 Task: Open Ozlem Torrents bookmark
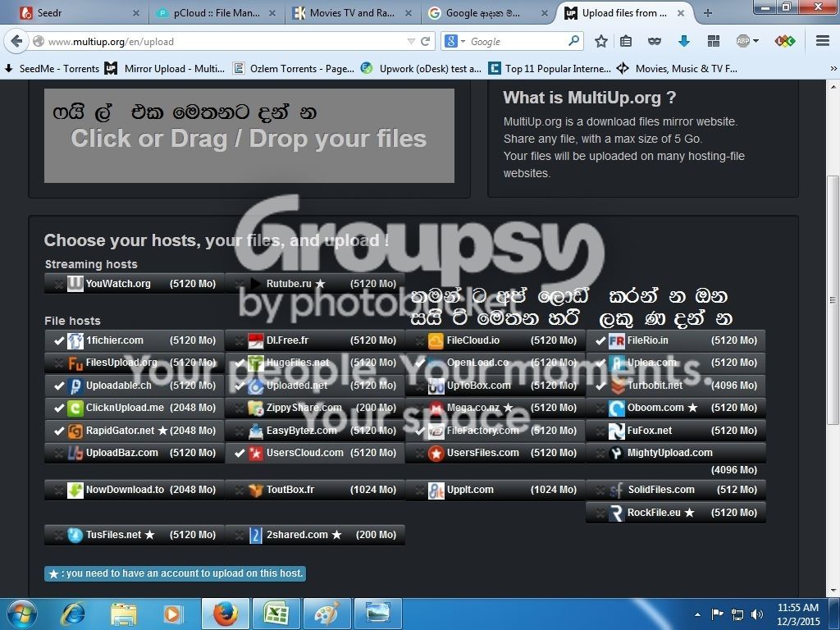click(294, 69)
